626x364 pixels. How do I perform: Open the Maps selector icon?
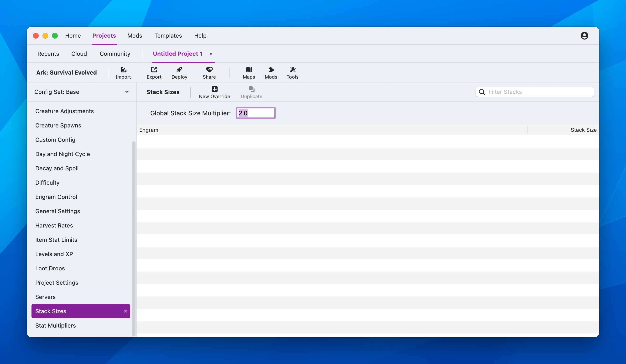pos(249,70)
